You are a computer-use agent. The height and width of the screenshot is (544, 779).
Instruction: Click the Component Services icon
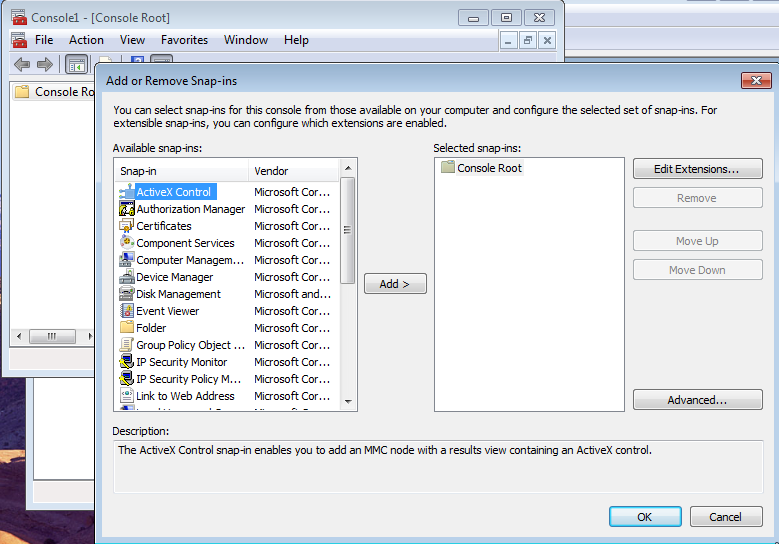(127, 243)
